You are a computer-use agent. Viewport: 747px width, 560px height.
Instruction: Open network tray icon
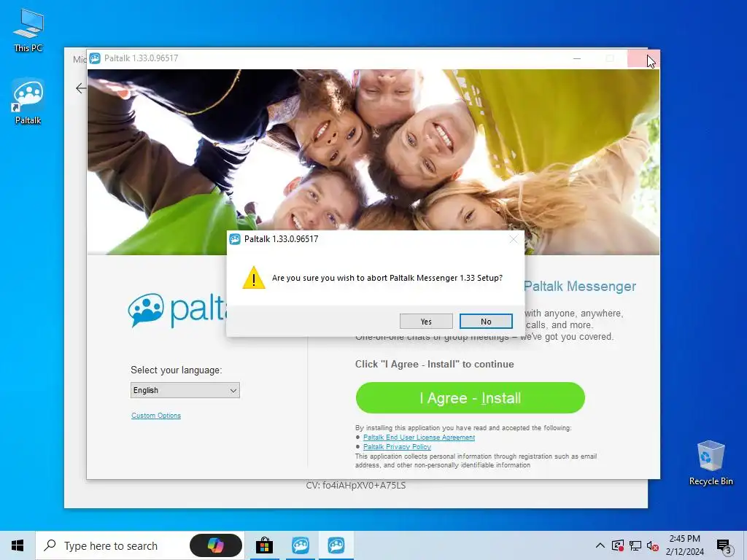tap(635, 545)
